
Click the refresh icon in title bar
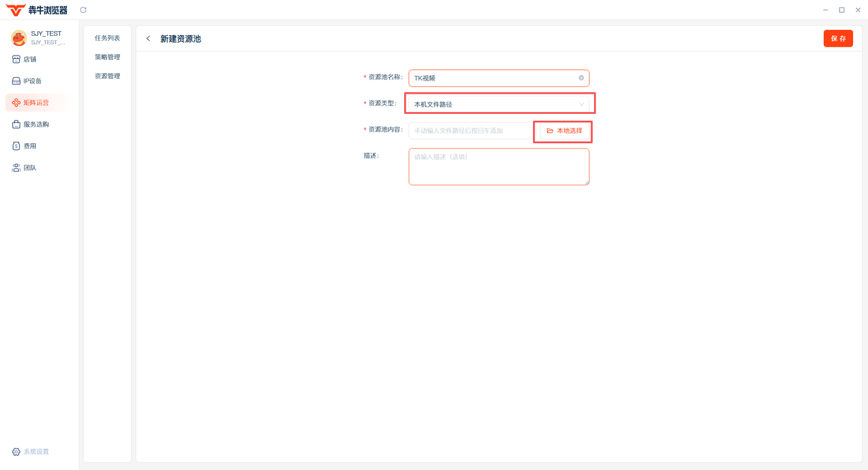[83, 10]
